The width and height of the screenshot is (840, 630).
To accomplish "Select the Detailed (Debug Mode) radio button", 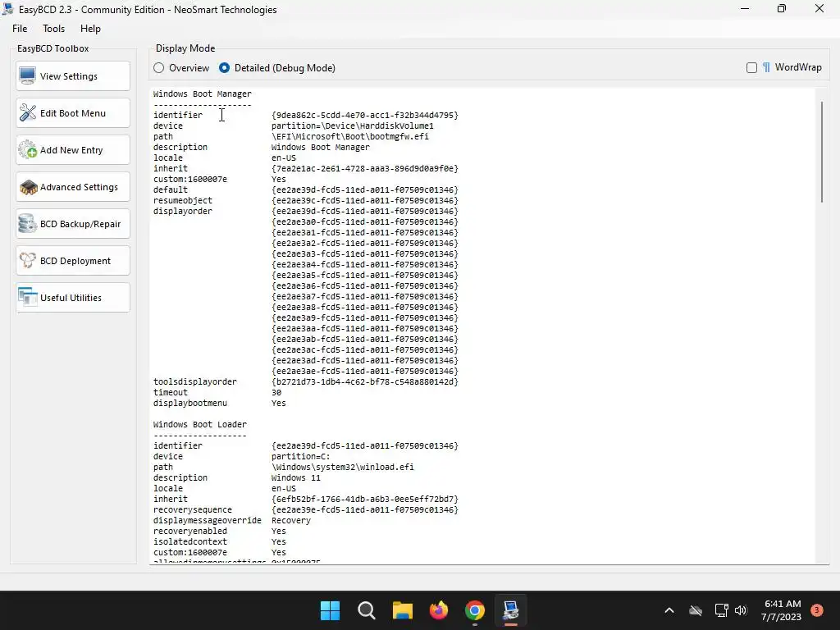I will 277,68.
